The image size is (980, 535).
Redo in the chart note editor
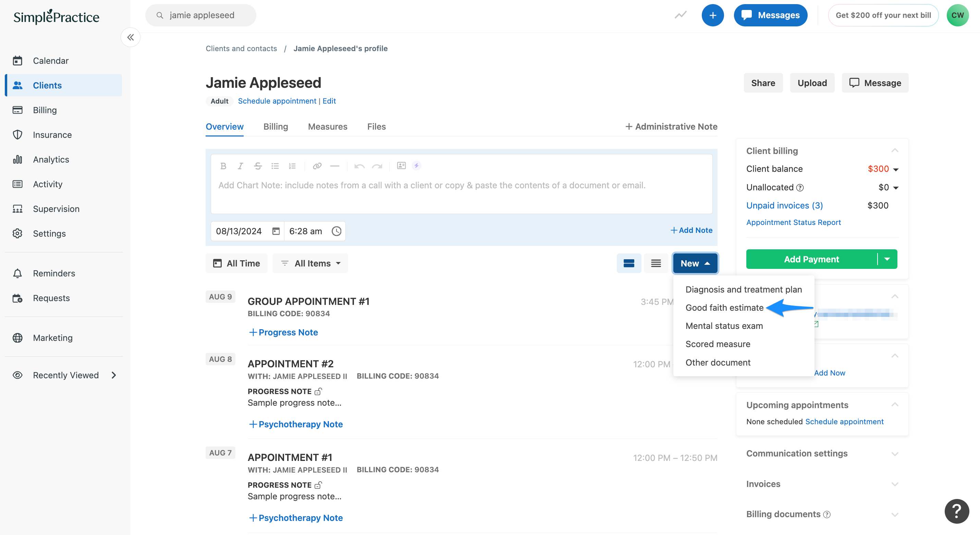[377, 166]
